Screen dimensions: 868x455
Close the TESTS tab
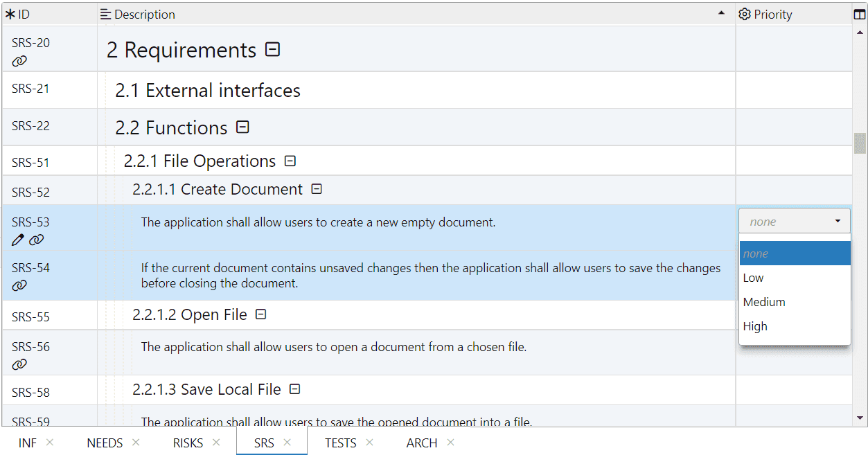(369, 443)
